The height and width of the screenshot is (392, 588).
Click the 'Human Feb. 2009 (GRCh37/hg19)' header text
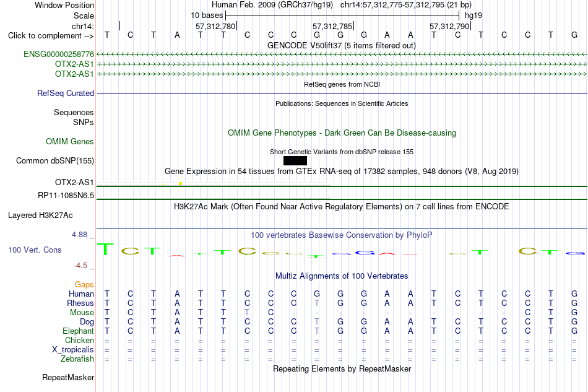272,5
